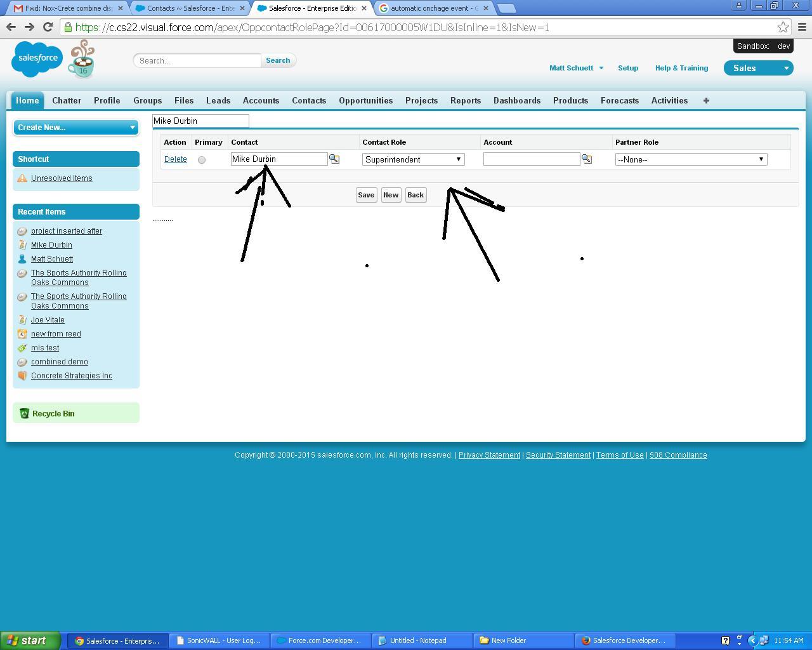This screenshot has width=812, height=650.
Task: Open the Contact Role dropdown showing Superintendent
Action: tap(414, 159)
